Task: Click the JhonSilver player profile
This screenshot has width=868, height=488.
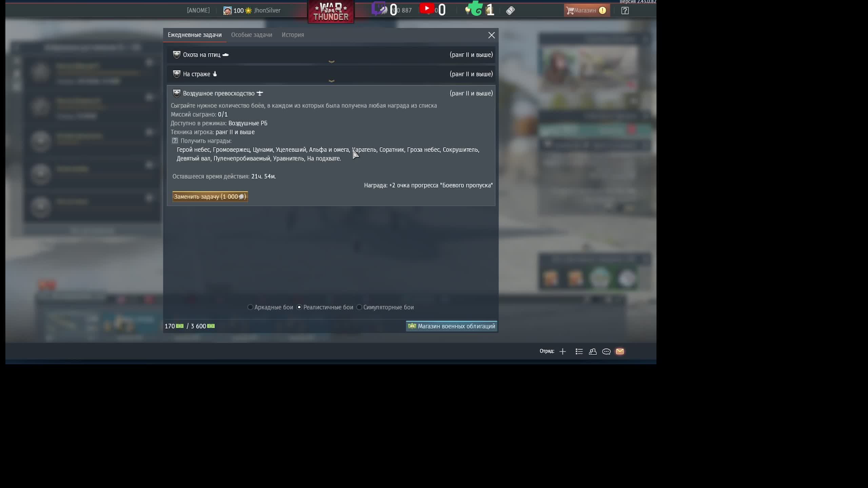Action: (x=267, y=11)
